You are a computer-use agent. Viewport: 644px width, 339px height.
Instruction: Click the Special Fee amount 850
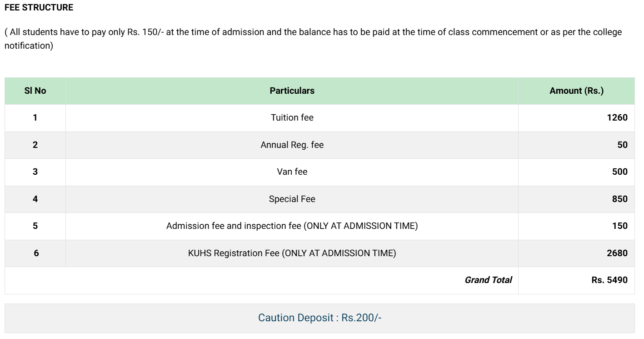click(620, 199)
